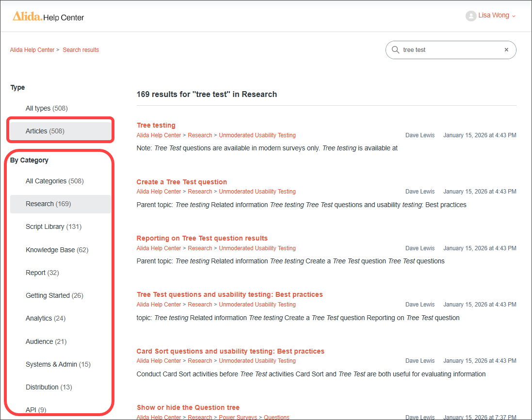Image resolution: width=532 pixels, height=420 pixels.
Task: Click Research breadcrumb under 'Card Sort questions' result
Action: (200, 361)
